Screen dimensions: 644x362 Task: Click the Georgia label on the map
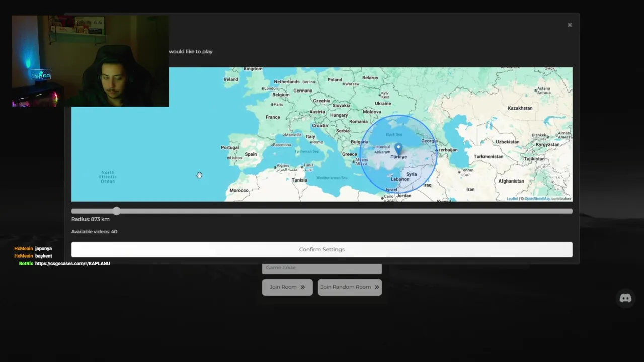point(429,141)
